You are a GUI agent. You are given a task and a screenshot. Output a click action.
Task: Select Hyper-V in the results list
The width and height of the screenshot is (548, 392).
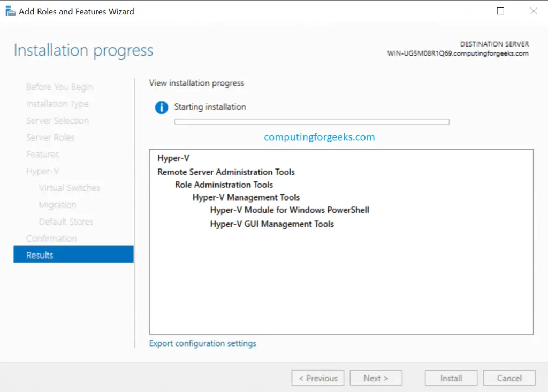click(173, 158)
